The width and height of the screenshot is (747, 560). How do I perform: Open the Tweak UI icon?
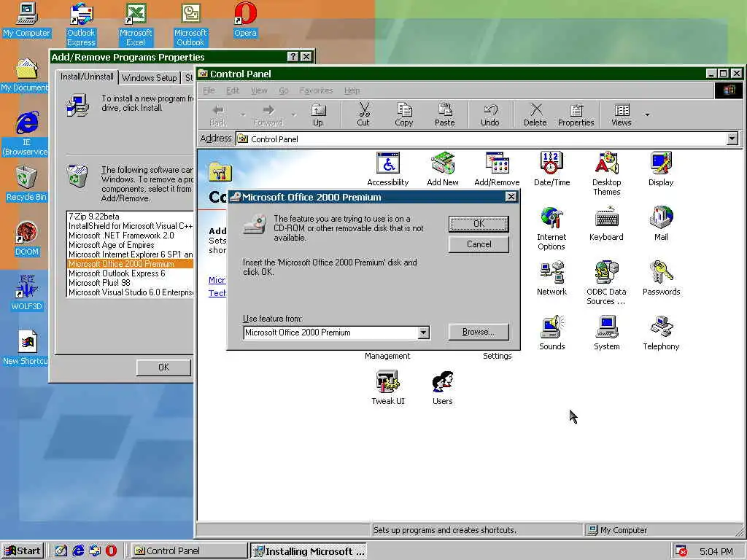(x=388, y=388)
